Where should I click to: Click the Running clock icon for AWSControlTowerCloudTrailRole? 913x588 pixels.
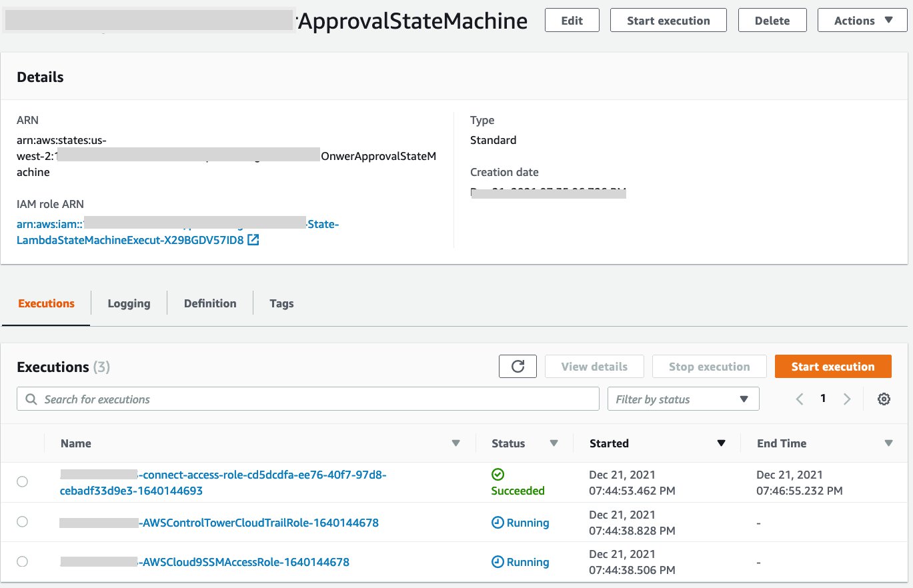point(498,523)
